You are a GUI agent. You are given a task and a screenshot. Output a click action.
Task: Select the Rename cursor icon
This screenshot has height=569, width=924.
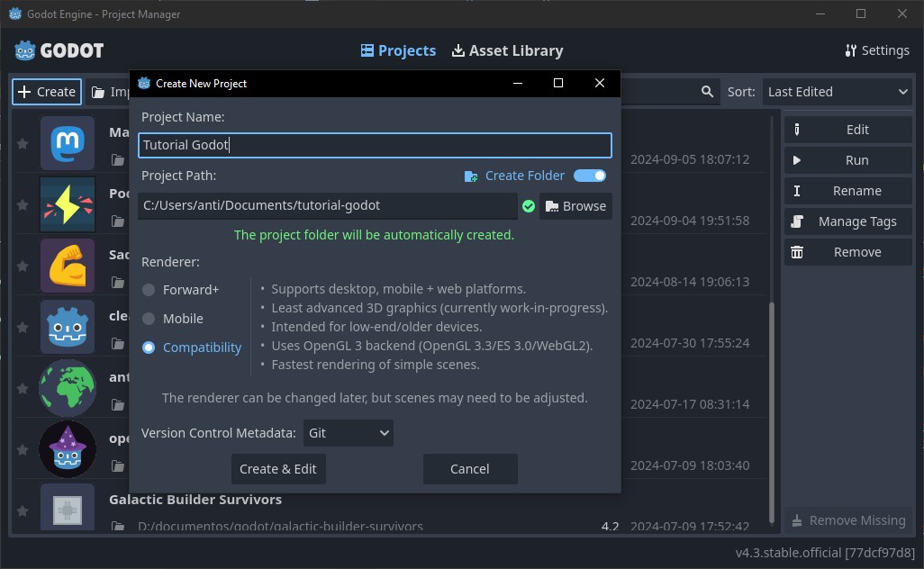[x=796, y=190]
